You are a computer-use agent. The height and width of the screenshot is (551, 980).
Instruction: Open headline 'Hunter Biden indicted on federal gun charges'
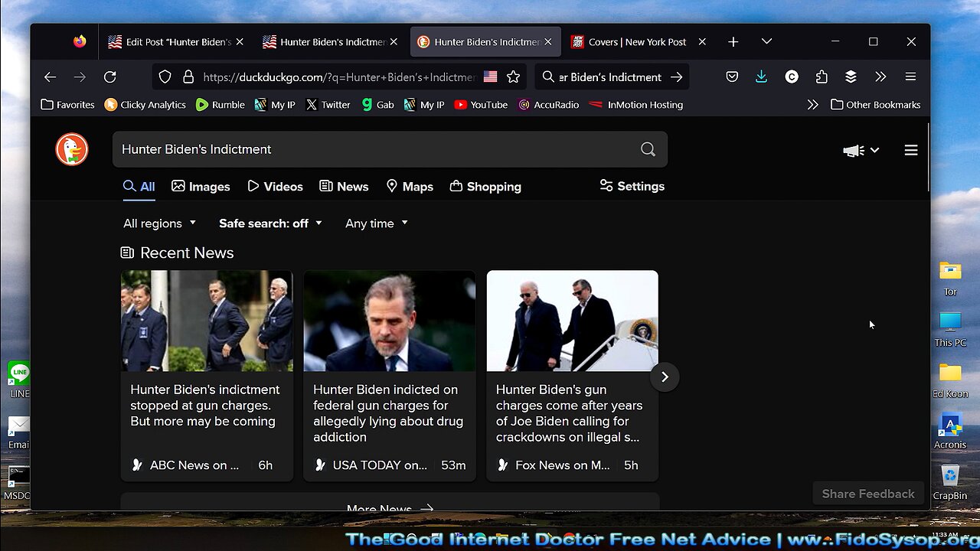[388, 413]
